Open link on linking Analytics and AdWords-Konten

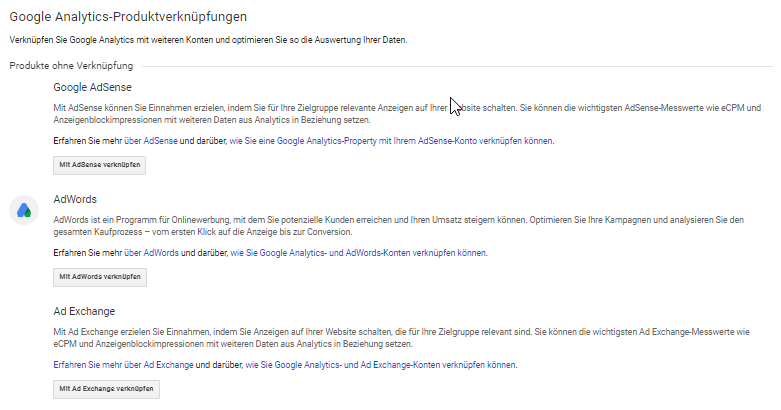click(x=358, y=253)
